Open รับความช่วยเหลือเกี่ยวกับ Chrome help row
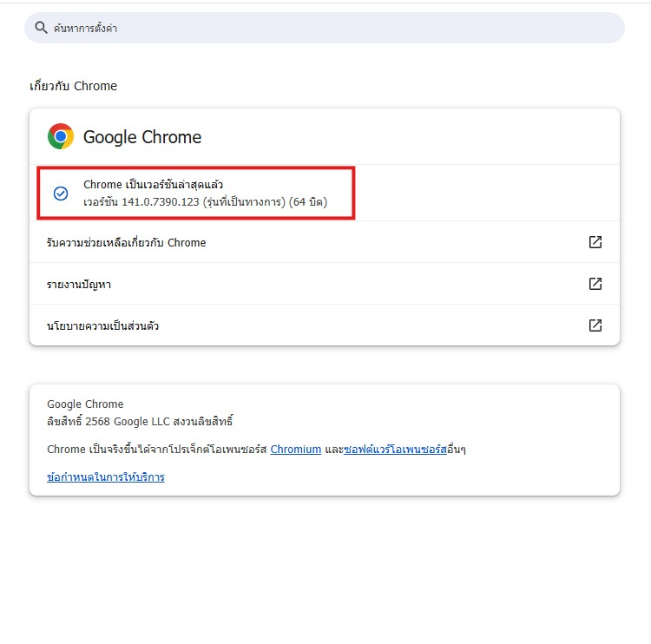 (x=127, y=242)
